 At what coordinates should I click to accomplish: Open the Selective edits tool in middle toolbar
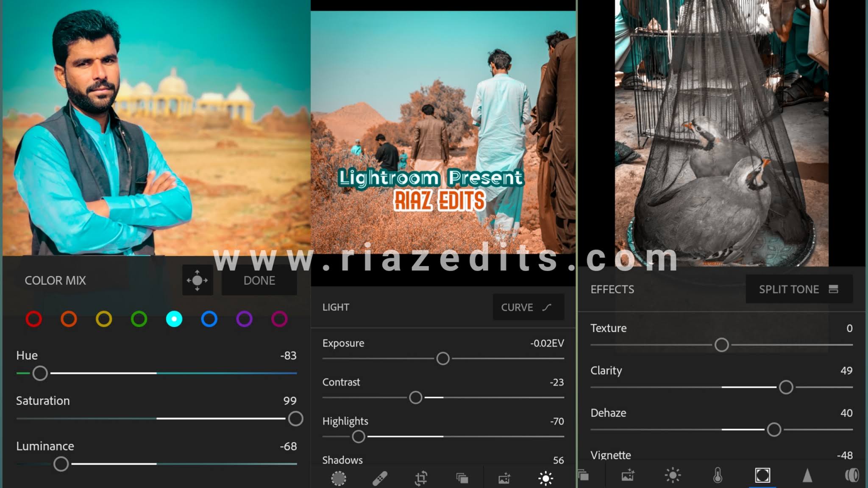pos(338,479)
